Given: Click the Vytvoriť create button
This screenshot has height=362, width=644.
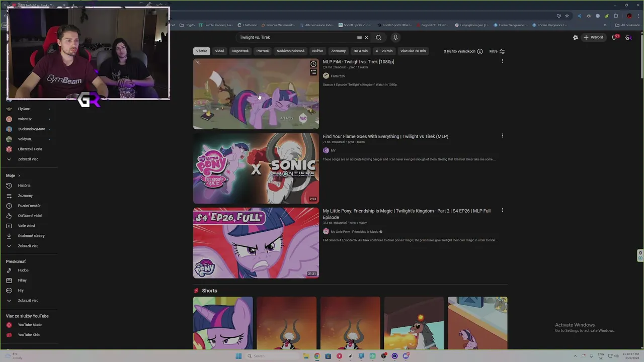Looking at the screenshot, I should pos(594,37).
